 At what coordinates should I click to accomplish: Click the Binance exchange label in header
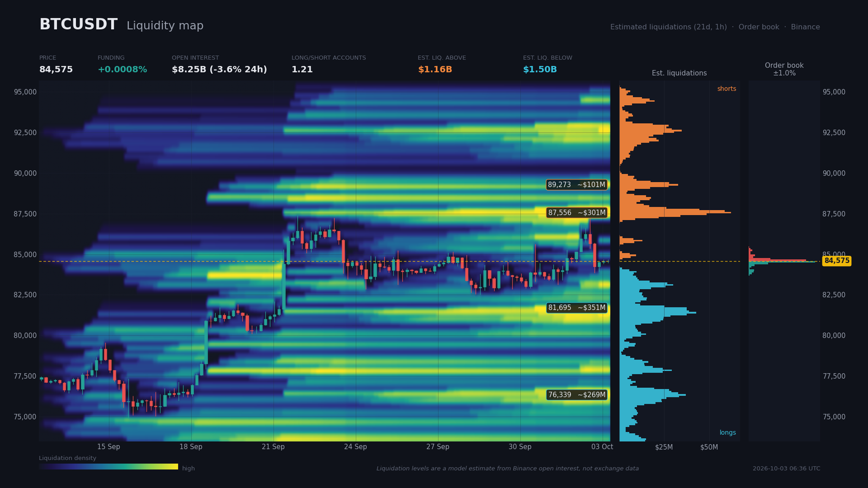(805, 27)
